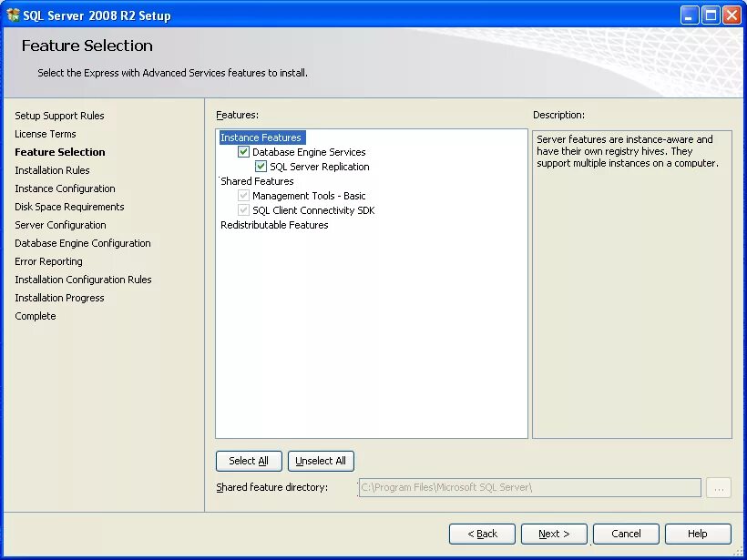Viewport: 747px width, 560px height.
Task: Cancel the SQL Server setup
Action: pyautogui.click(x=626, y=534)
